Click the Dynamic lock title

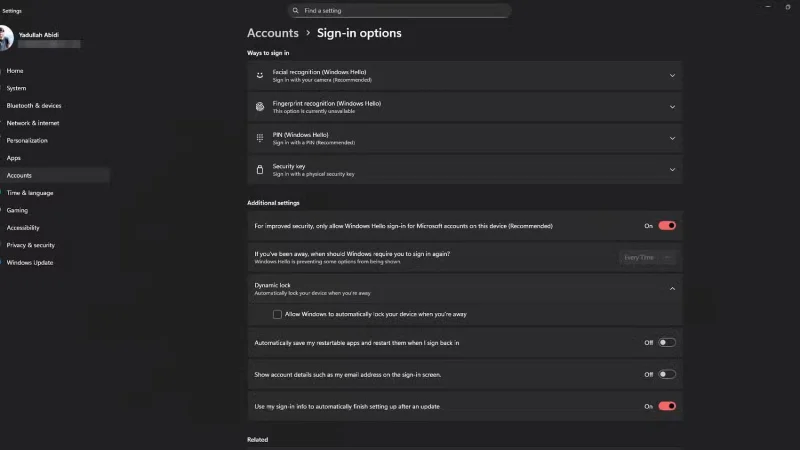pyautogui.click(x=272, y=285)
